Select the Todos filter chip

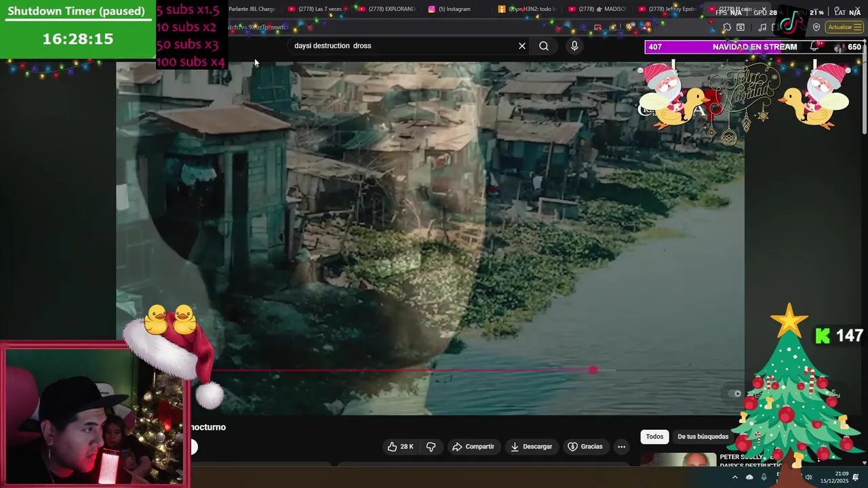654,436
